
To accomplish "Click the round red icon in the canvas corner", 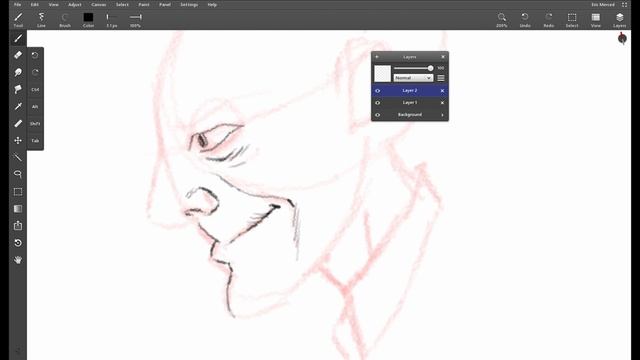I will (x=622, y=38).
